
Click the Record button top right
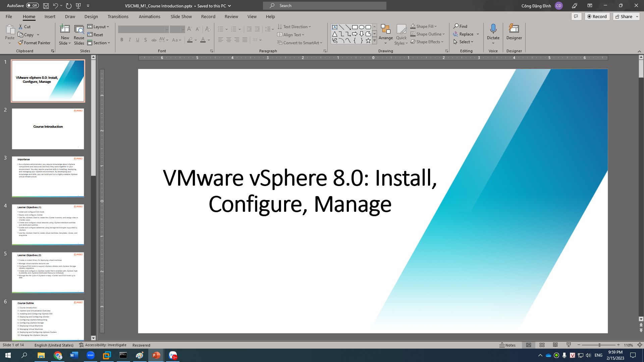(597, 16)
